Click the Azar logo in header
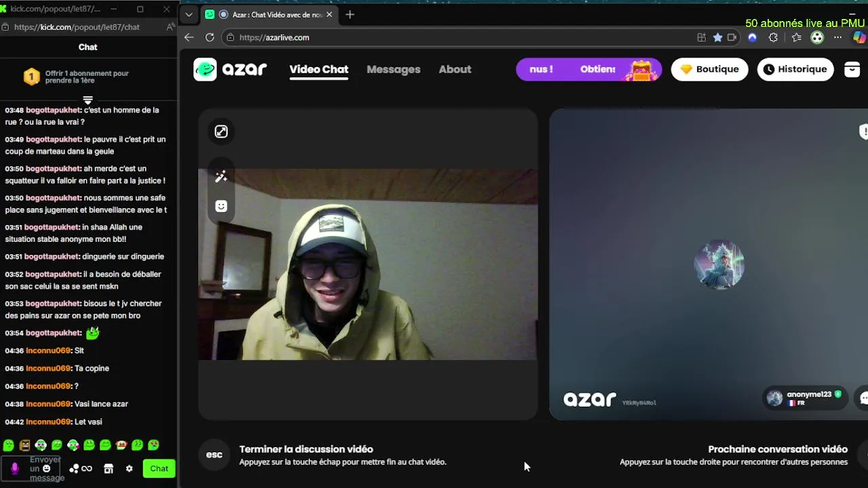 (230, 69)
